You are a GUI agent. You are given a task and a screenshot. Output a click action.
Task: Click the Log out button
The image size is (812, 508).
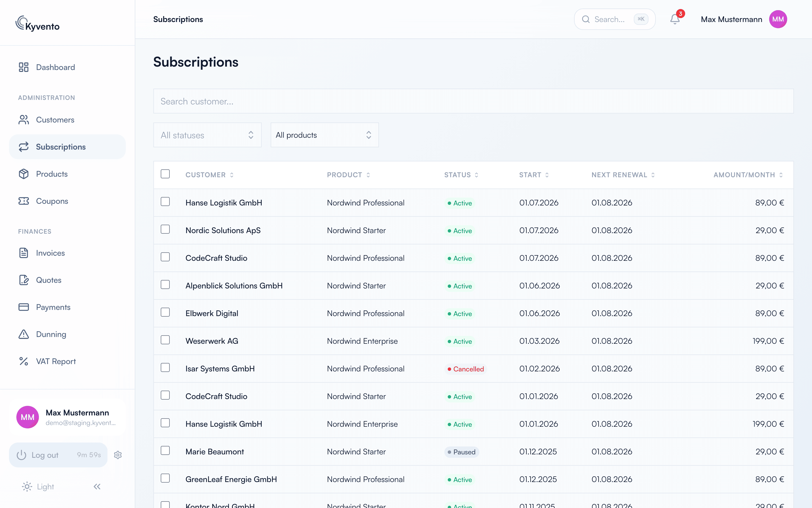pos(58,455)
